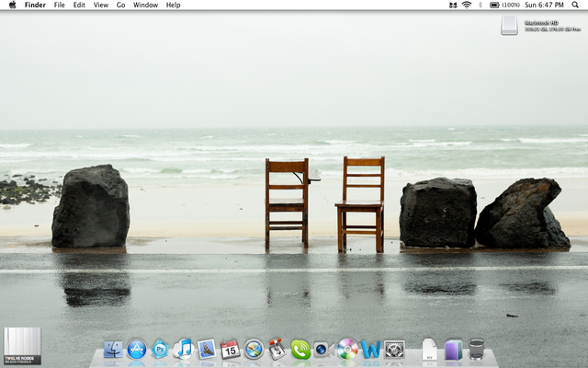Image resolution: width=588 pixels, height=368 pixels.
Task: Click the Wi-Fi status icon
Action: click(466, 6)
